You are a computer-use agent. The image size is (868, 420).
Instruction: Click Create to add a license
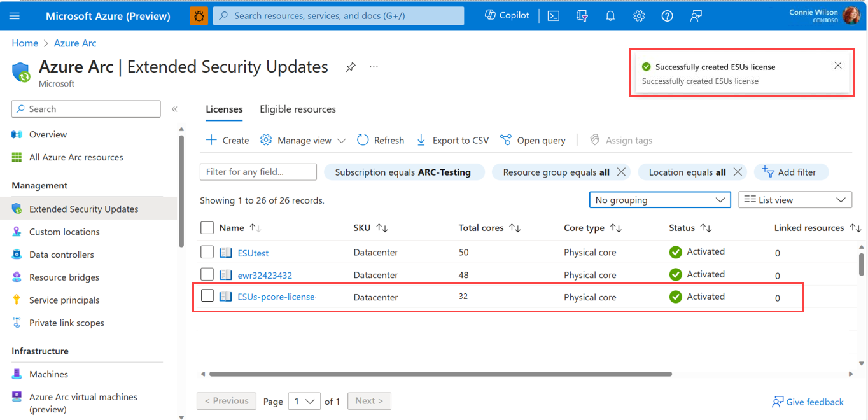click(x=227, y=140)
